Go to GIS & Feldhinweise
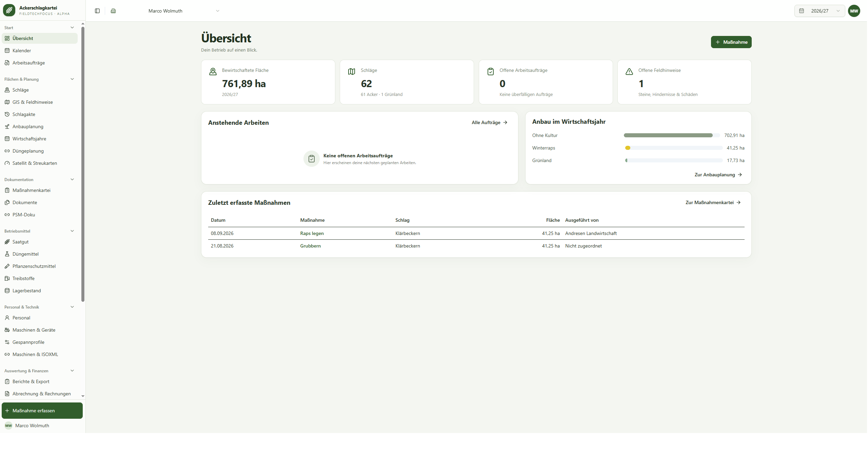 [40, 102]
